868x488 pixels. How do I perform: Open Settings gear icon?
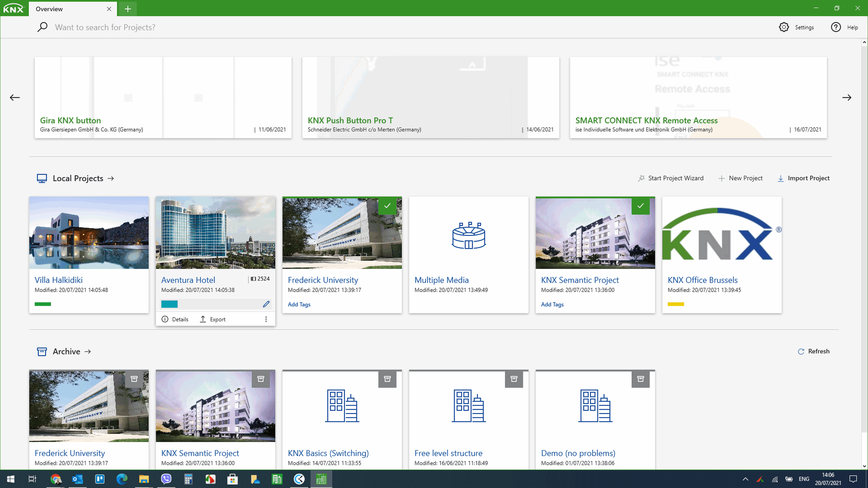784,27
